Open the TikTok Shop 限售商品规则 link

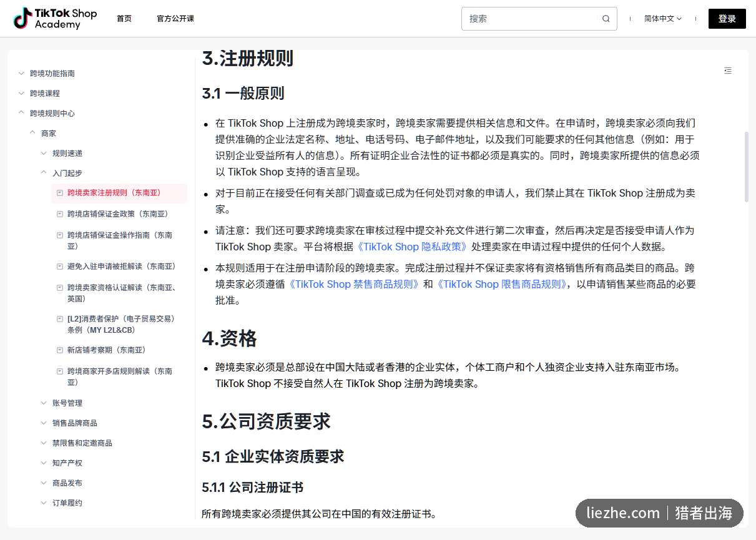[501, 284]
